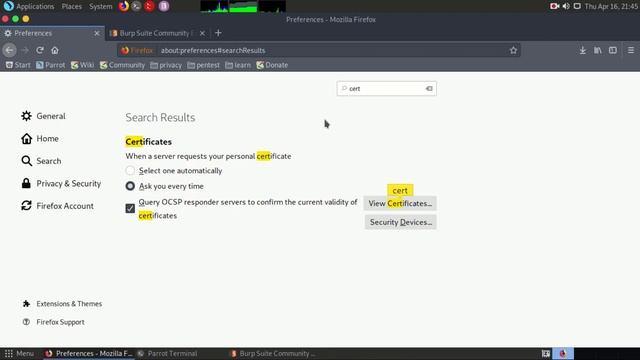Toggle Query OCSP responder servers checkbox
The image size is (640, 360).
130,209
